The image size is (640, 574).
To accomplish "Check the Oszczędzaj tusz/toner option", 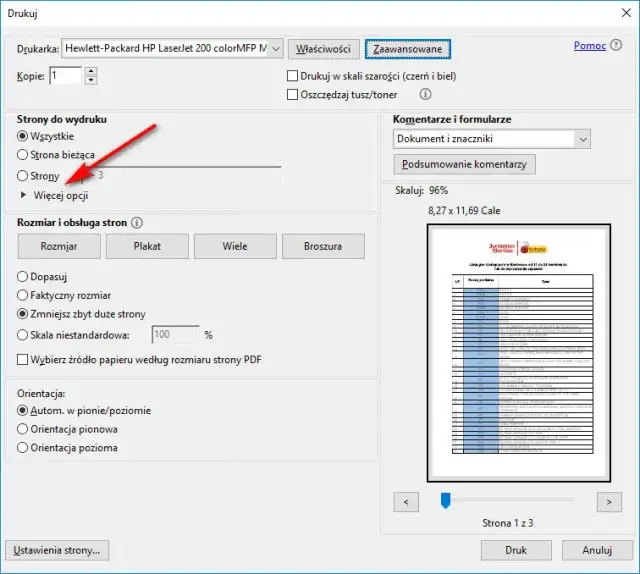I will [293, 95].
